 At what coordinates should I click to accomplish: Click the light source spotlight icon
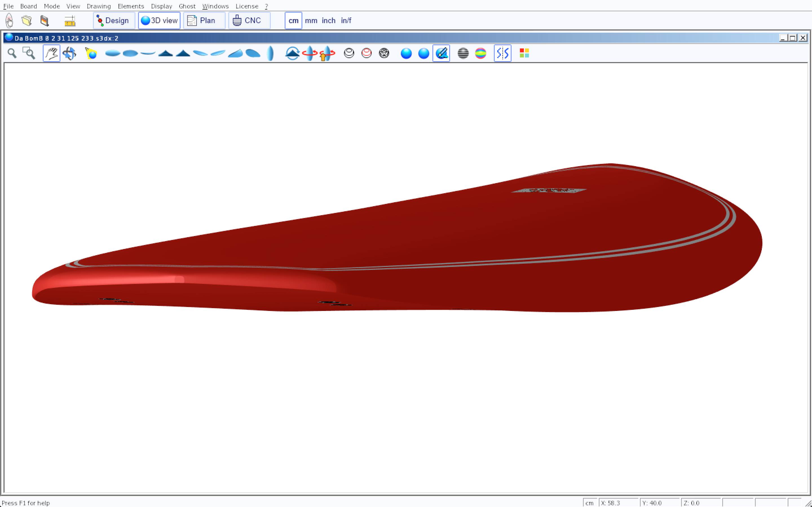coord(91,53)
